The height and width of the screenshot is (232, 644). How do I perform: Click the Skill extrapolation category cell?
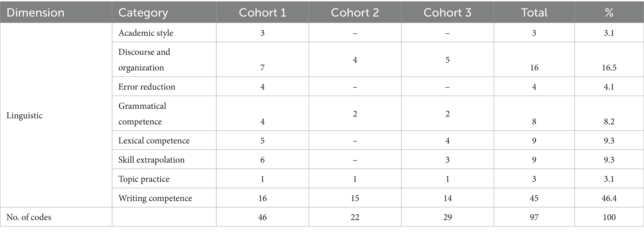coord(151,160)
